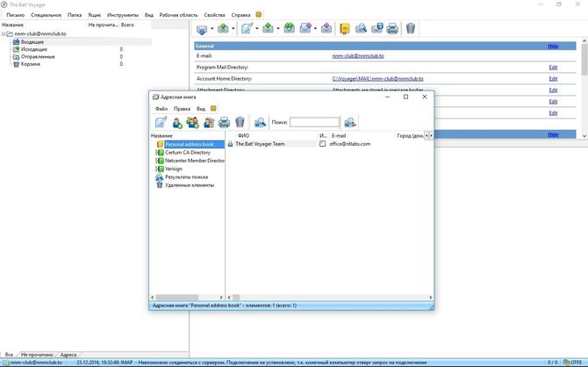The image size is (588, 367).
Task: Click the search magnifier icon left of Поиск
Action: tap(261, 122)
